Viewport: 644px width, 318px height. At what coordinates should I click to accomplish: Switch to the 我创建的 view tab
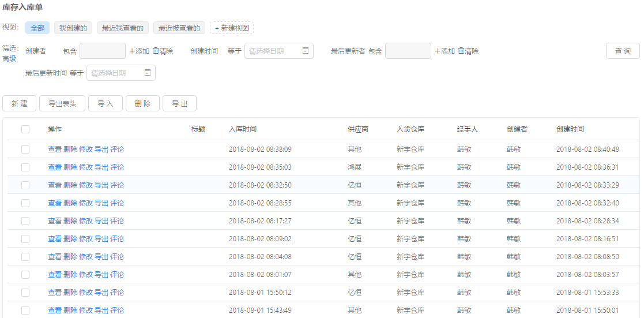pos(73,28)
